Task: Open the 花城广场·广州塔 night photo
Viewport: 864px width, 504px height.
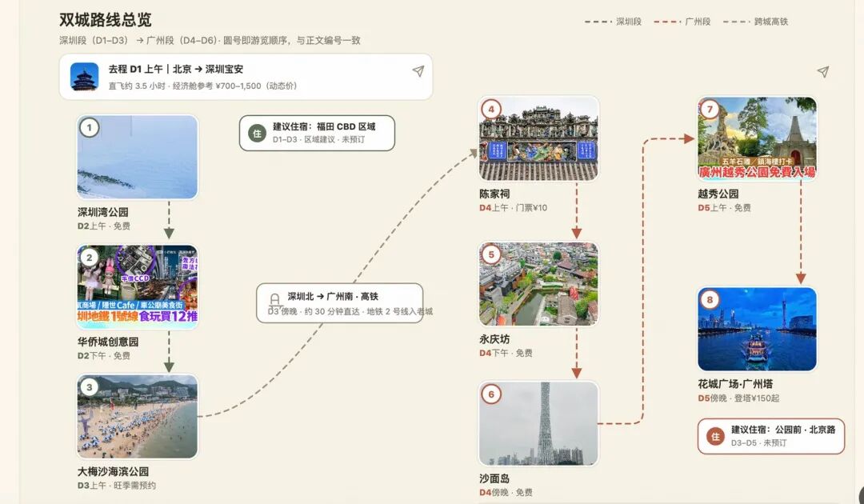Action: tap(757, 329)
